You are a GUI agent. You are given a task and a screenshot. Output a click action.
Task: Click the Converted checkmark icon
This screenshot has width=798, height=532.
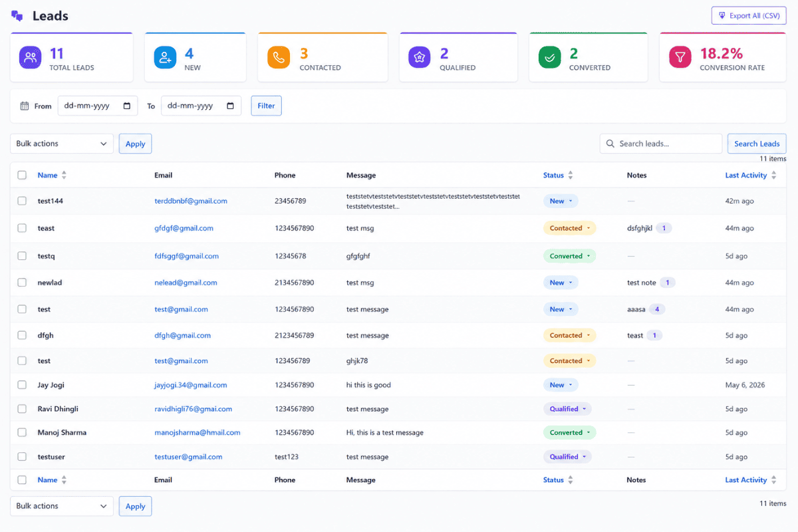click(x=549, y=57)
